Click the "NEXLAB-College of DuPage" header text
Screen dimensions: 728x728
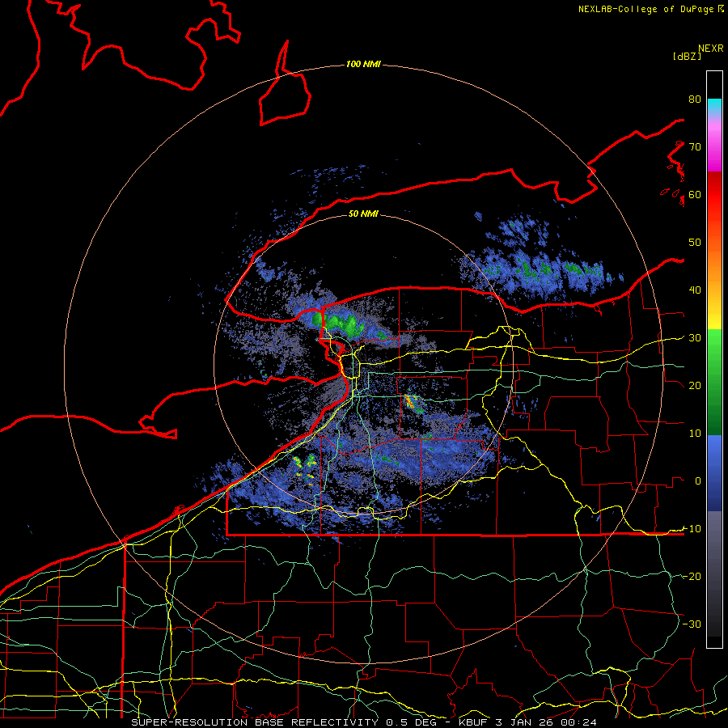(x=648, y=9)
